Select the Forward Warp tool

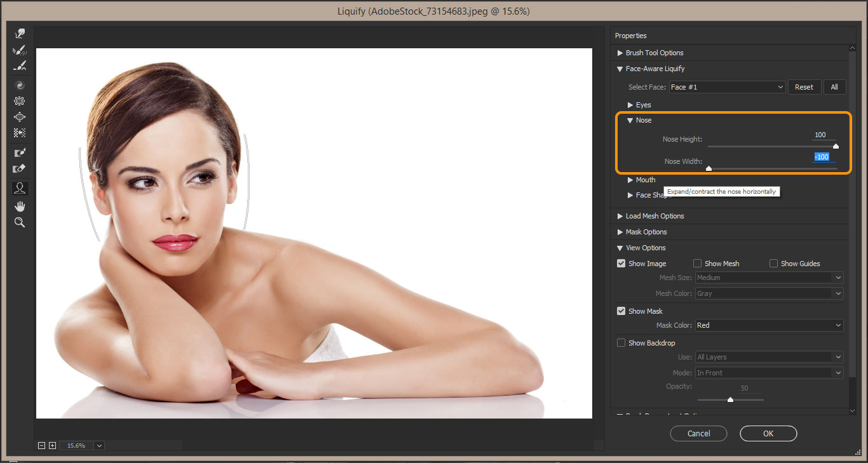pyautogui.click(x=20, y=34)
